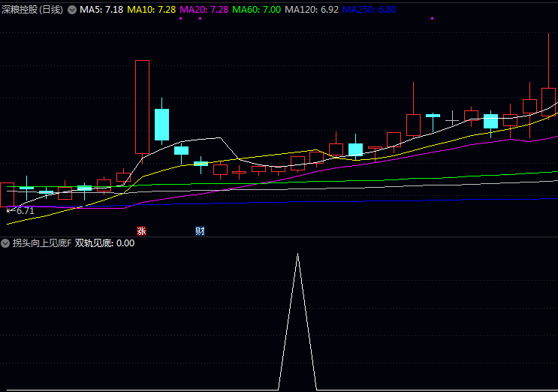
Task: Click the 双轨见底: 0.00 value label
Action: coord(104,243)
